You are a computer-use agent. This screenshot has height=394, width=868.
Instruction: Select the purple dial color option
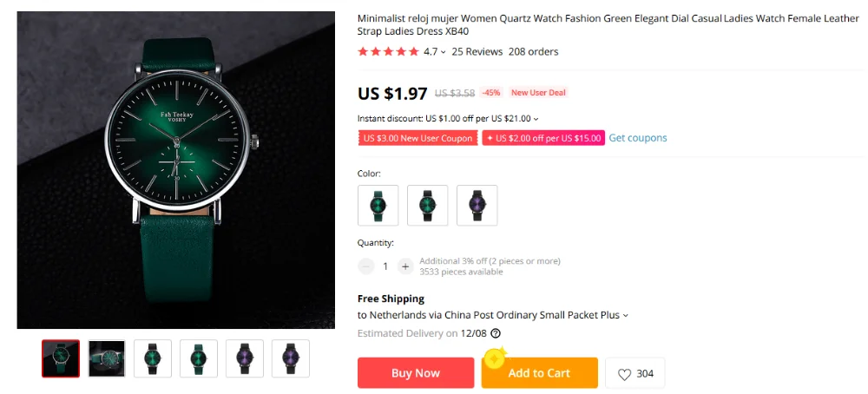(477, 206)
